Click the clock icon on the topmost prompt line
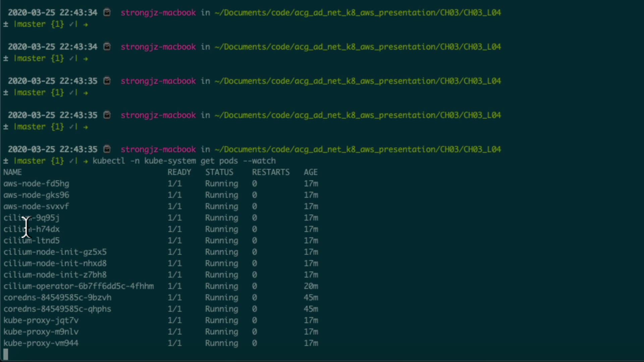The width and height of the screenshot is (644, 362). coord(107,12)
